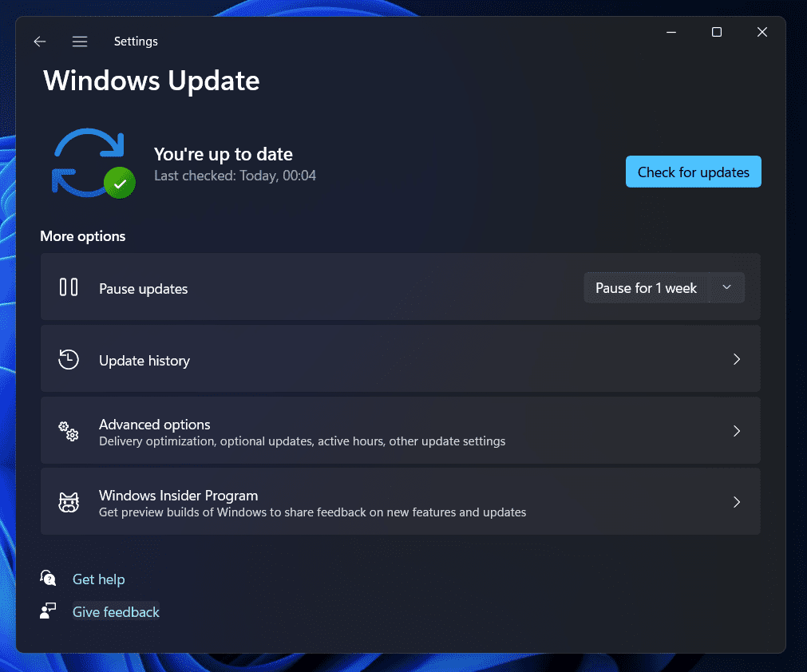Open the Get help link

pos(99,579)
